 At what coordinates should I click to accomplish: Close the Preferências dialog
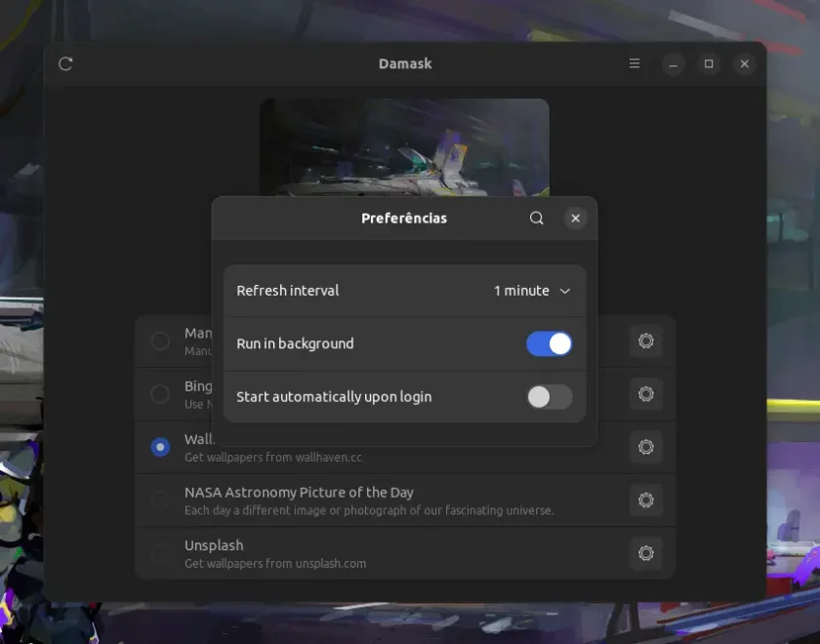pos(575,218)
